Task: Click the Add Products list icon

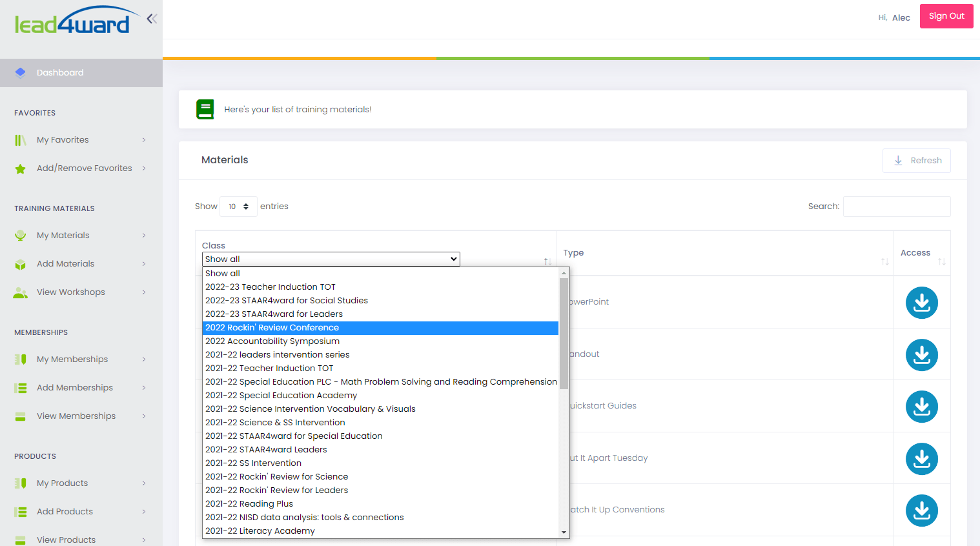Action: coord(21,512)
